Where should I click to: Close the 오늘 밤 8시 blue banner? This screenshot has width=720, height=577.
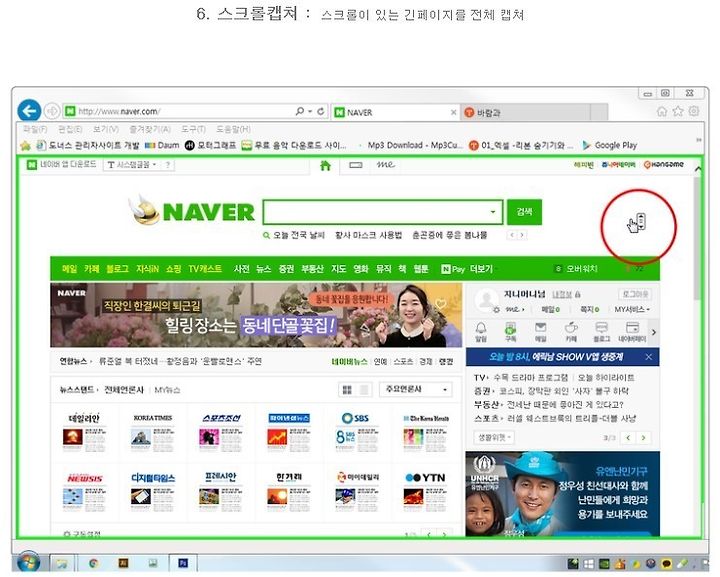(648, 357)
